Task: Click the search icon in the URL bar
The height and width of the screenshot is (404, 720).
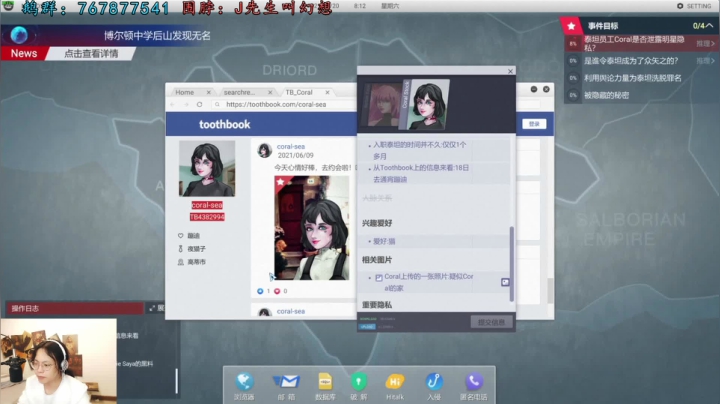Action: pos(217,105)
